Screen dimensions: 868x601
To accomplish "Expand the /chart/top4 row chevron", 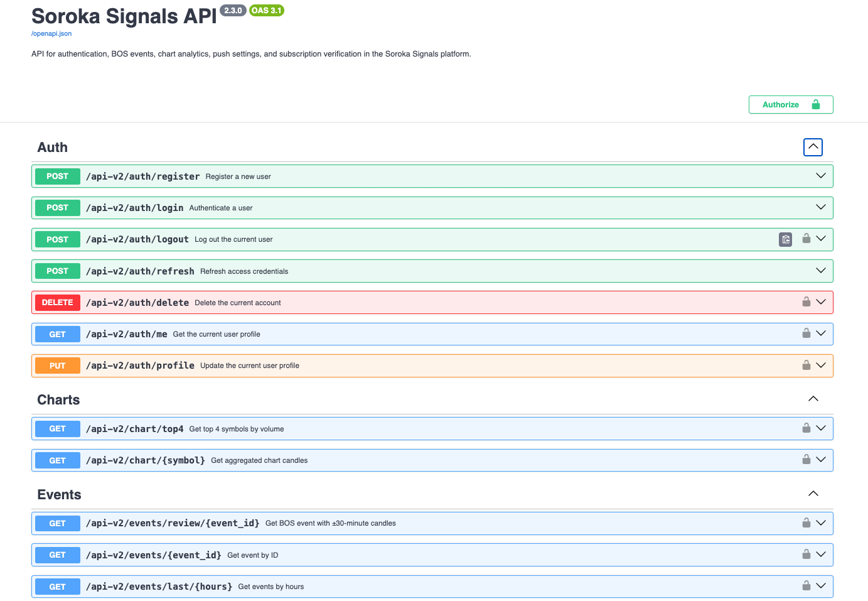I will point(820,428).
